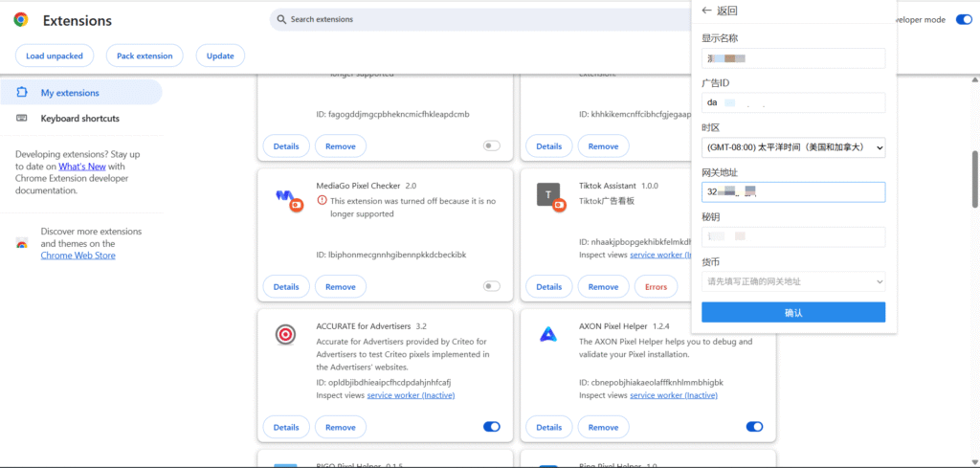
Task: Click Details for MediaGo Pixel Checker
Action: tap(286, 287)
